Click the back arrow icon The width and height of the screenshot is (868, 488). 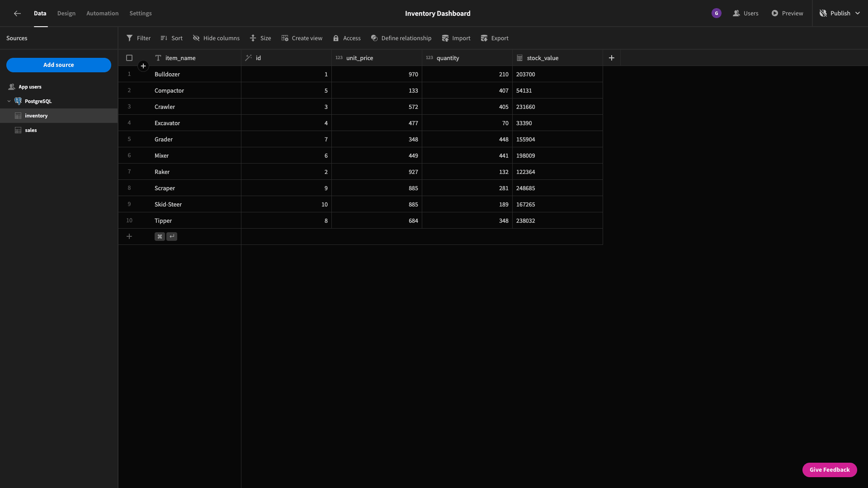coord(17,14)
